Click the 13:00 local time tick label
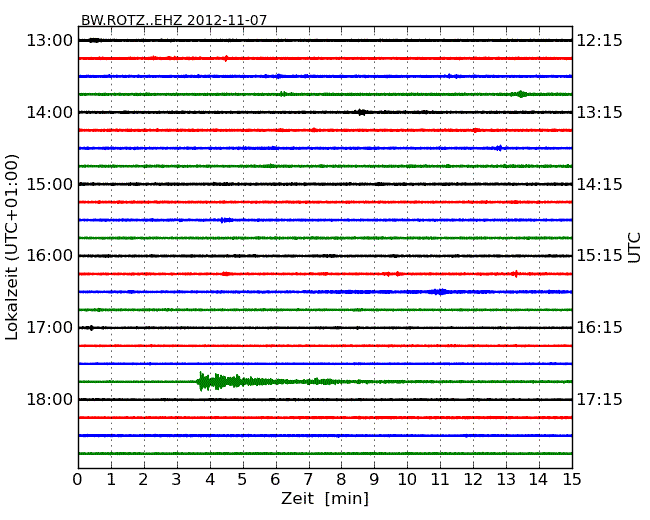Image resolution: width=650 pixels, height=520 pixels. 50,41
